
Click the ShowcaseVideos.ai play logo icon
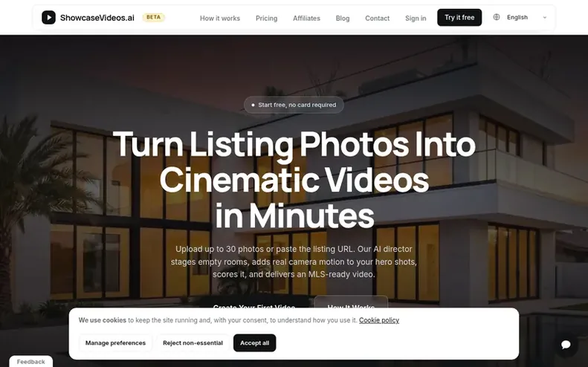tap(48, 17)
